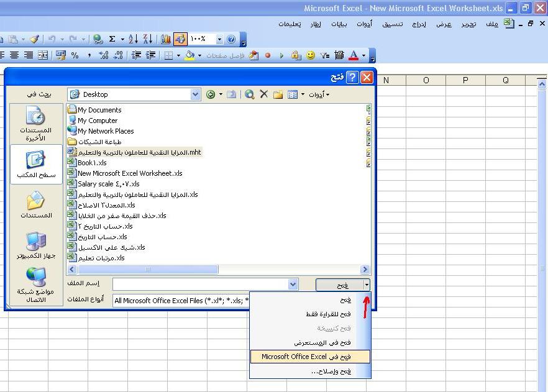Viewport: 548px width, 392px height.
Task: Open the Views dropdown arrow
Action: click(x=303, y=94)
